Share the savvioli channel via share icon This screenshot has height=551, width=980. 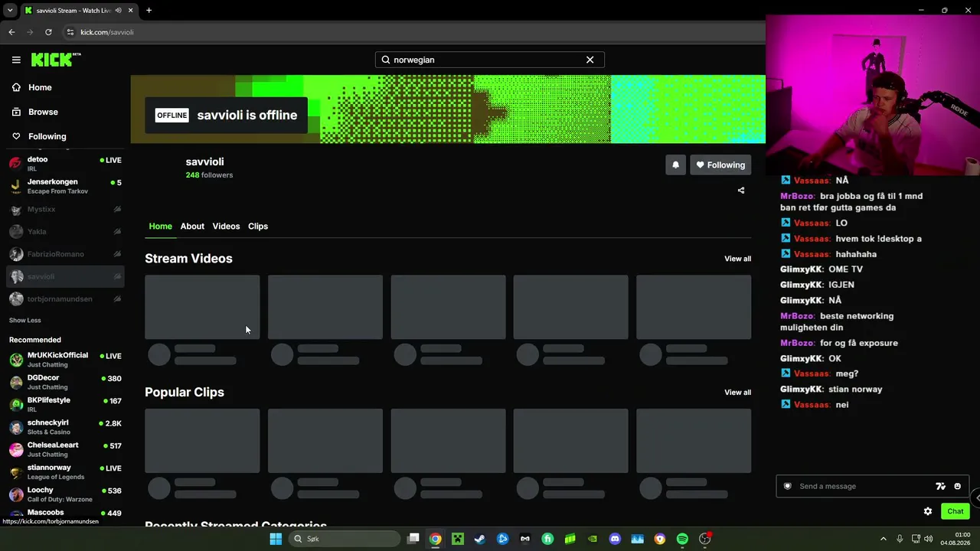[741, 191]
